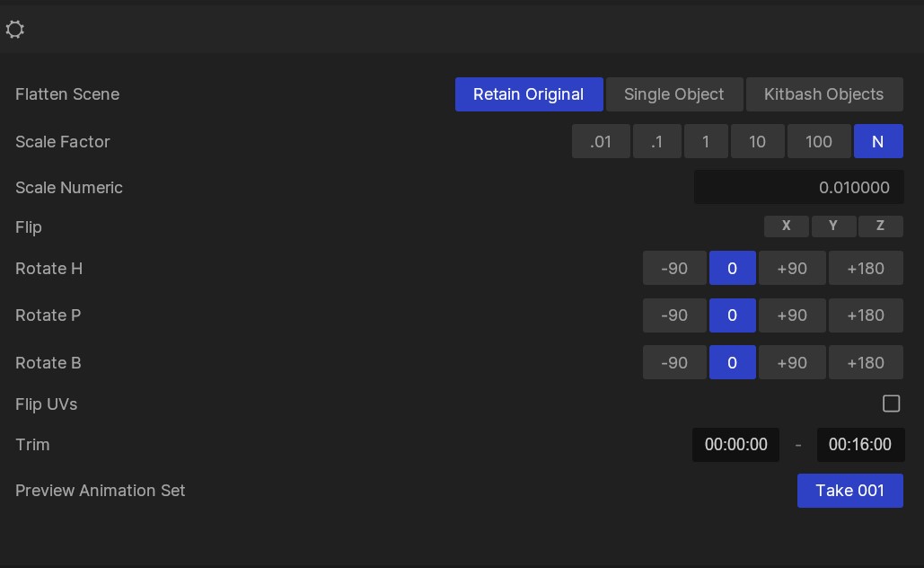Set Scale Factor to 100

(x=818, y=142)
